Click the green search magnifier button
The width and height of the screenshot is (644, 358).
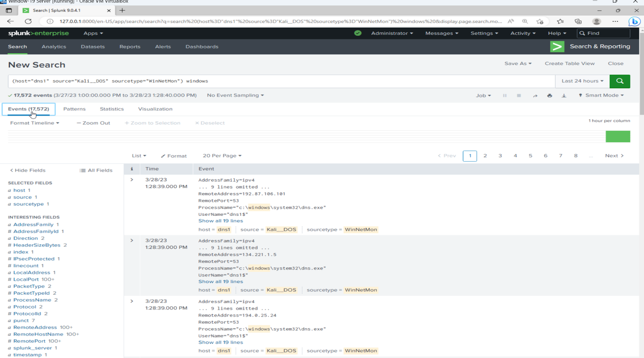tap(619, 81)
